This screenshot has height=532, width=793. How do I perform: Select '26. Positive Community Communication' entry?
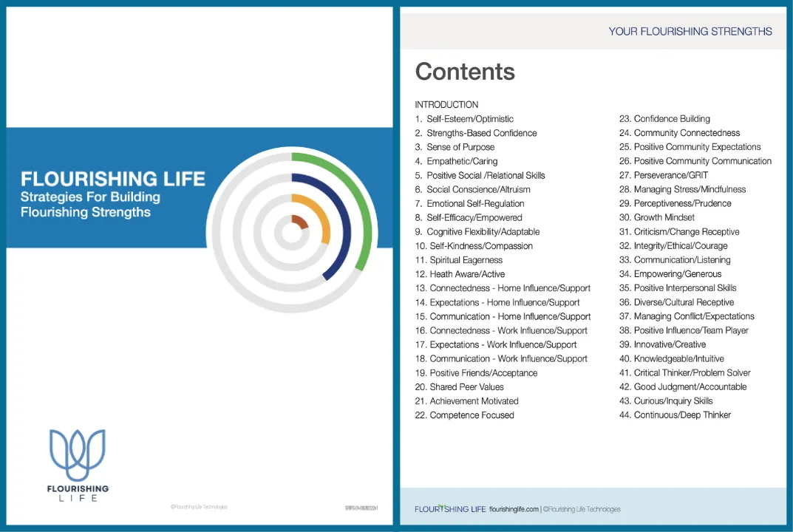pos(695,161)
